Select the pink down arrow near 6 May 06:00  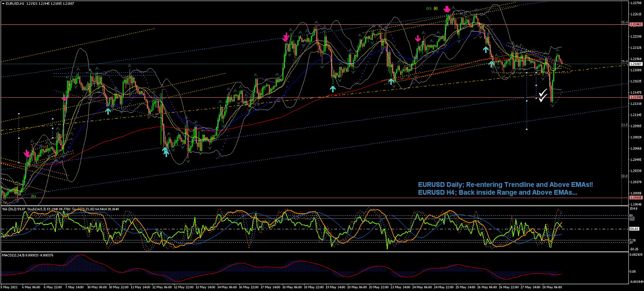click(27, 154)
